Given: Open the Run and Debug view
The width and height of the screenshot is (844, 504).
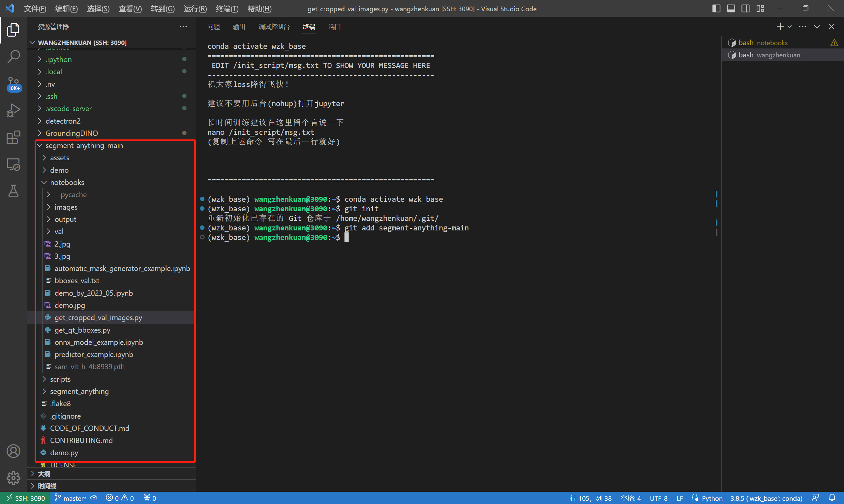Looking at the screenshot, I should (x=13, y=110).
